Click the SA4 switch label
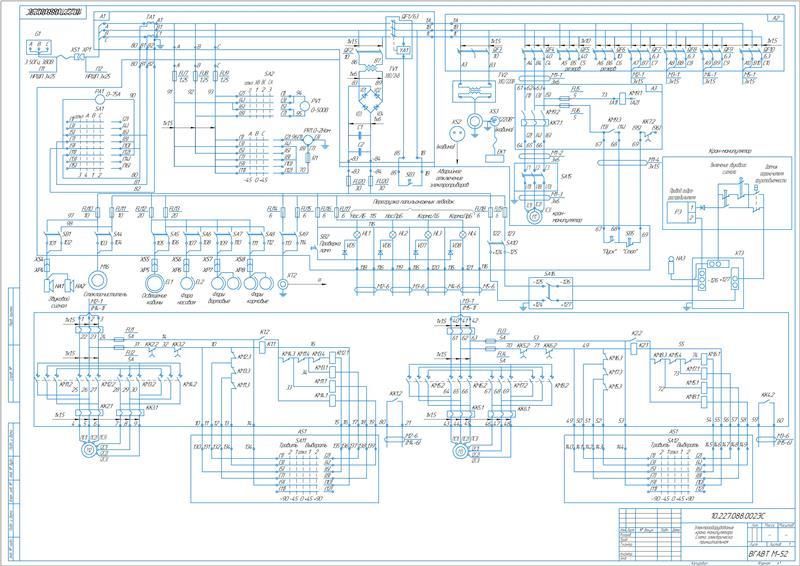The image size is (800, 566). point(119,233)
